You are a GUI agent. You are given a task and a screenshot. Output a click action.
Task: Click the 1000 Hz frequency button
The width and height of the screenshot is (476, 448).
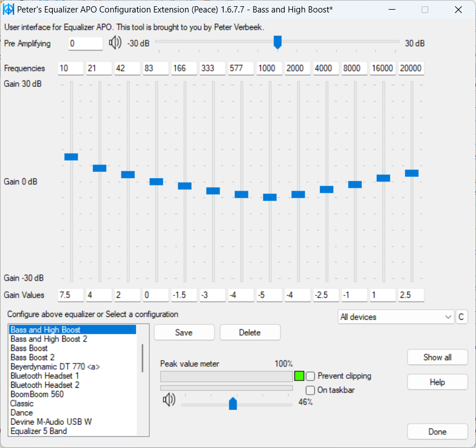(x=269, y=68)
